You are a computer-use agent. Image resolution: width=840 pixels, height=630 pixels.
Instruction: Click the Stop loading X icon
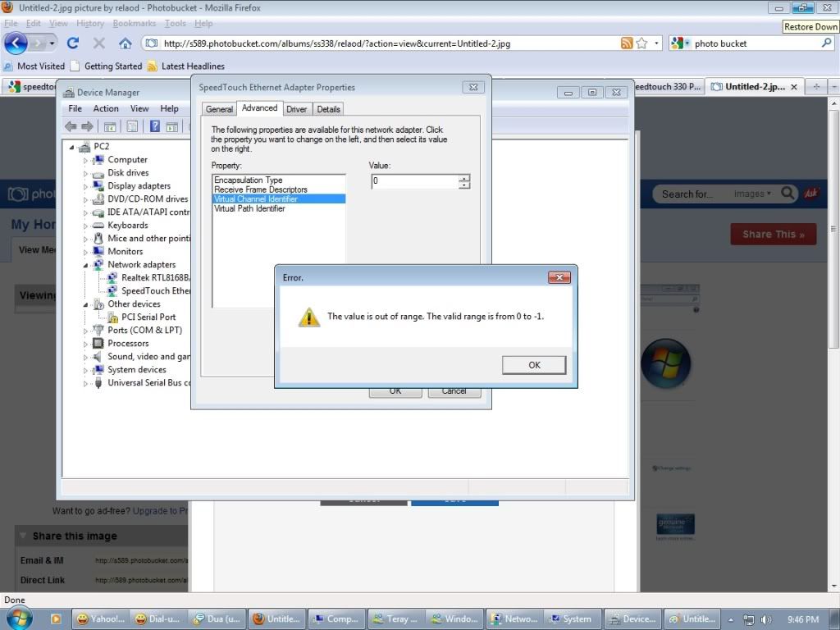99,43
